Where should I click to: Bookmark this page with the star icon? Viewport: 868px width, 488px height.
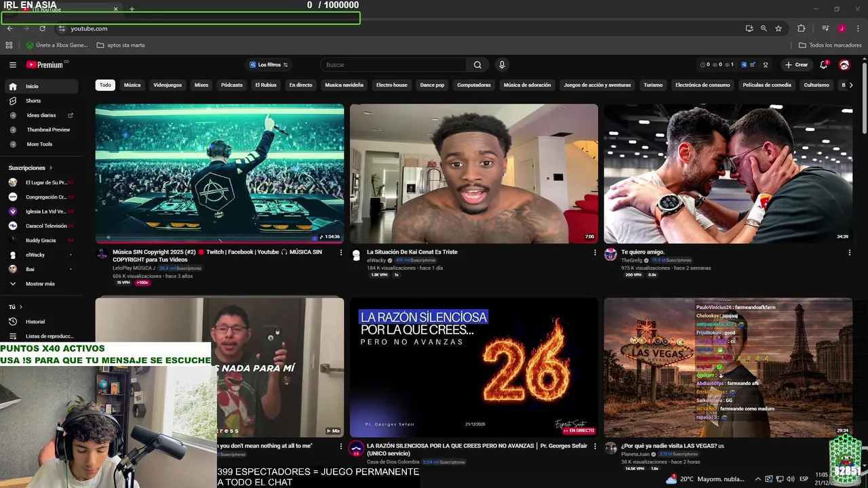point(778,28)
